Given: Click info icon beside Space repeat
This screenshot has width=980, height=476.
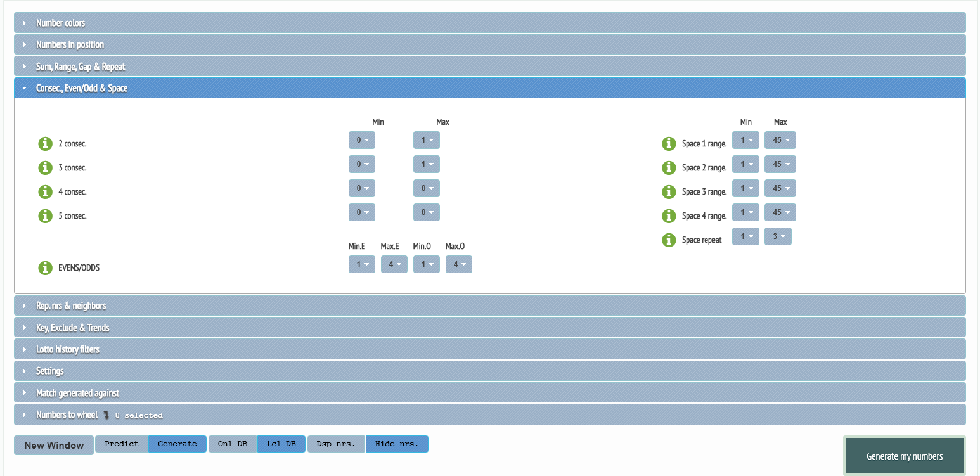Looking at the screenshot, I should (x=669, y=240).
